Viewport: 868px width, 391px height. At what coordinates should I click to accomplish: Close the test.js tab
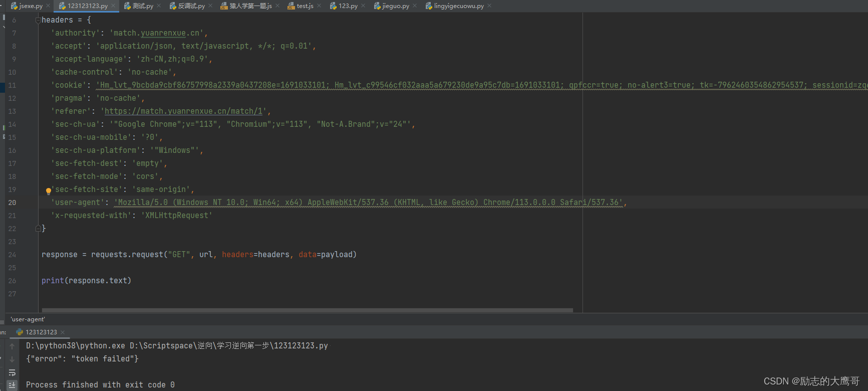pyautogui.click(x=319, y=6)
